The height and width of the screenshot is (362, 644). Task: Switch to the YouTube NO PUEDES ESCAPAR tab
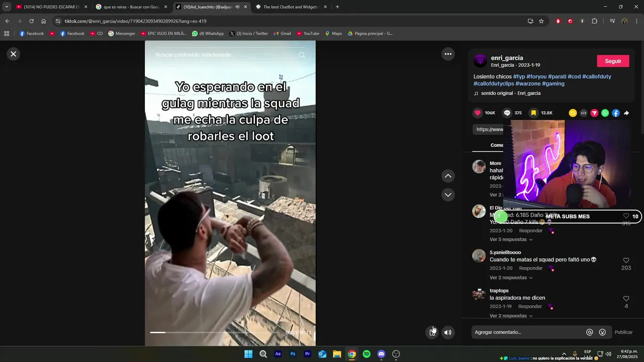pos(51,7)
